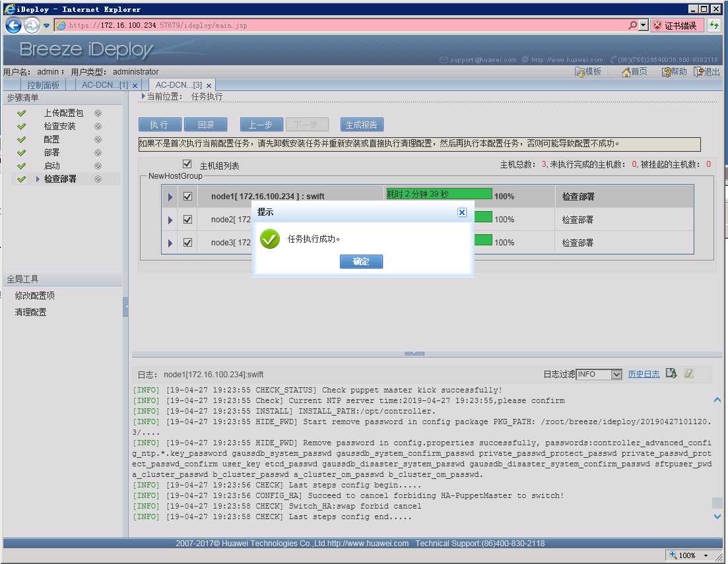Toggle the node1 swift host checkbox
The image size is (728, 564).
click(x=187, y=197)
